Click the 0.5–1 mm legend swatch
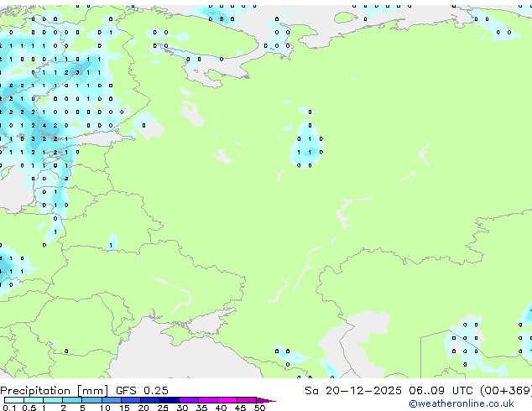This screenshot has width=532, height=411. [34, 400]
